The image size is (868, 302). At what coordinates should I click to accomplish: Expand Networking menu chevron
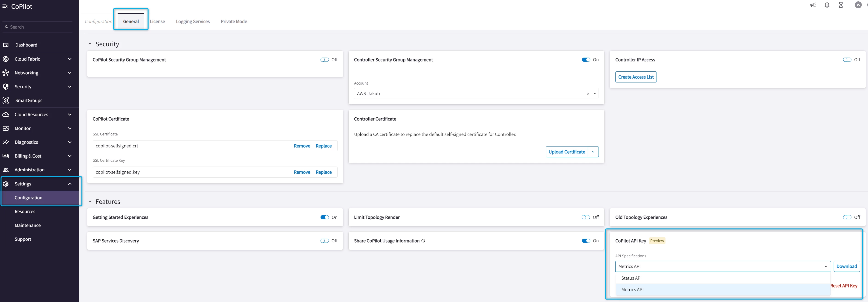[70, 73]
